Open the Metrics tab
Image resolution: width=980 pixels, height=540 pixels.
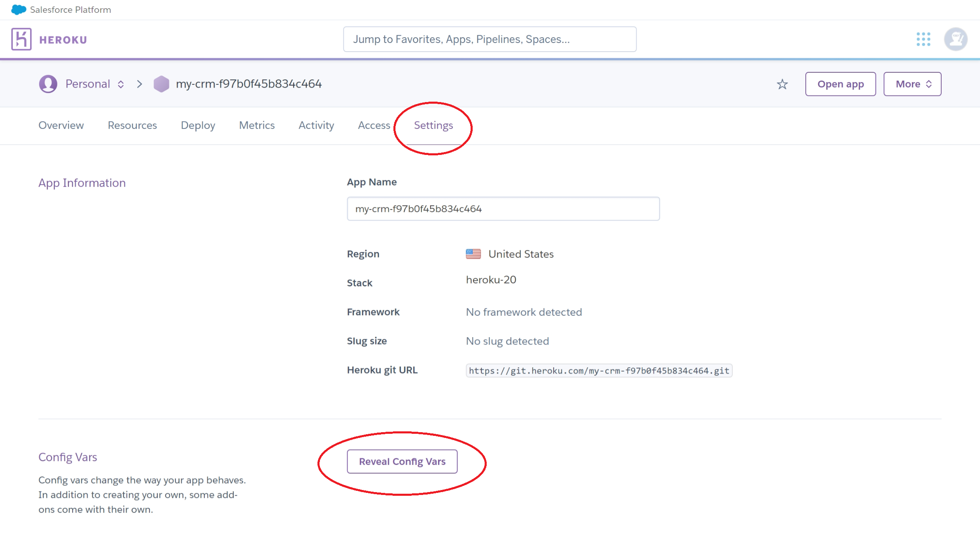coord(257,125)
